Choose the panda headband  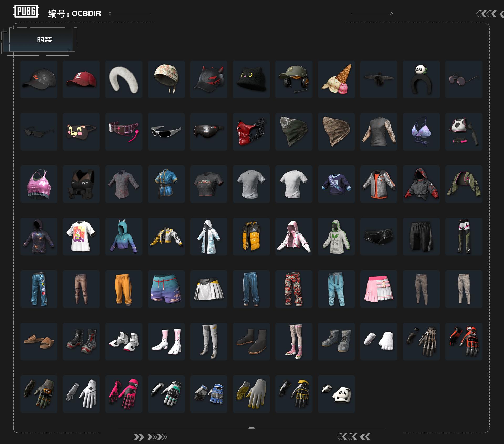coord(421,79)
